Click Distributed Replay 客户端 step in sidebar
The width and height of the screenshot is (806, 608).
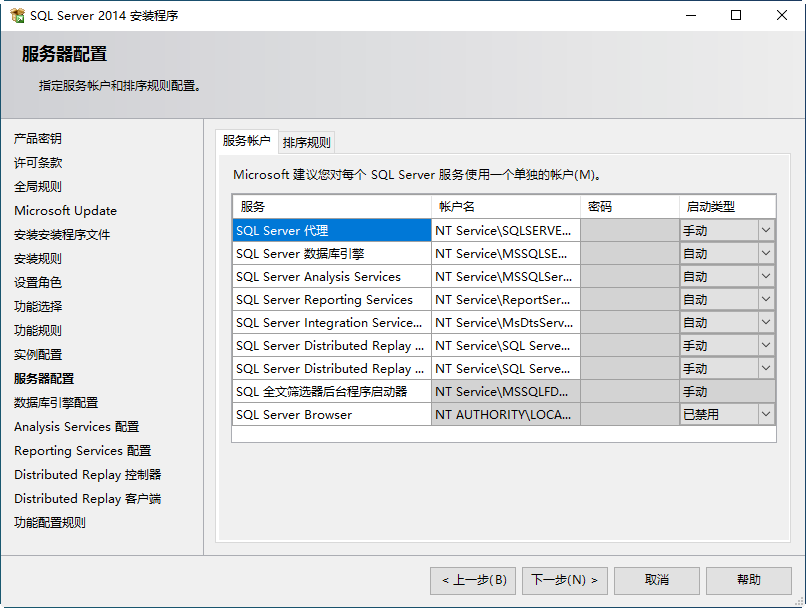pyautogui.click(x=87, y=499)
